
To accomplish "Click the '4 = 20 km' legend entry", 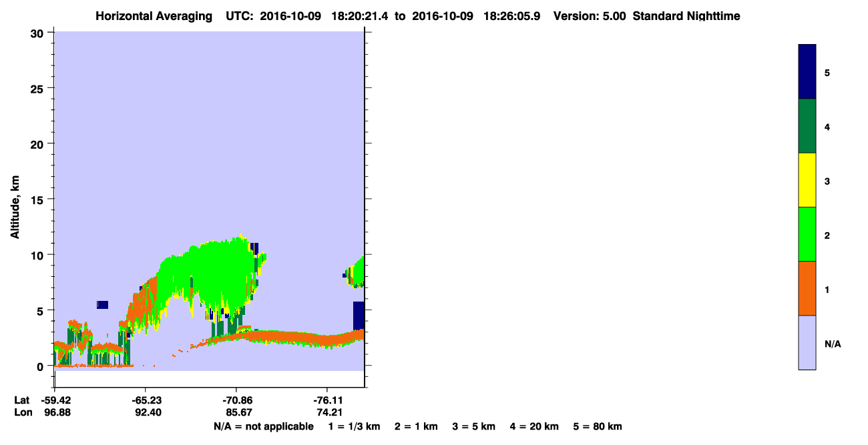I will click(x=535, y=426).
